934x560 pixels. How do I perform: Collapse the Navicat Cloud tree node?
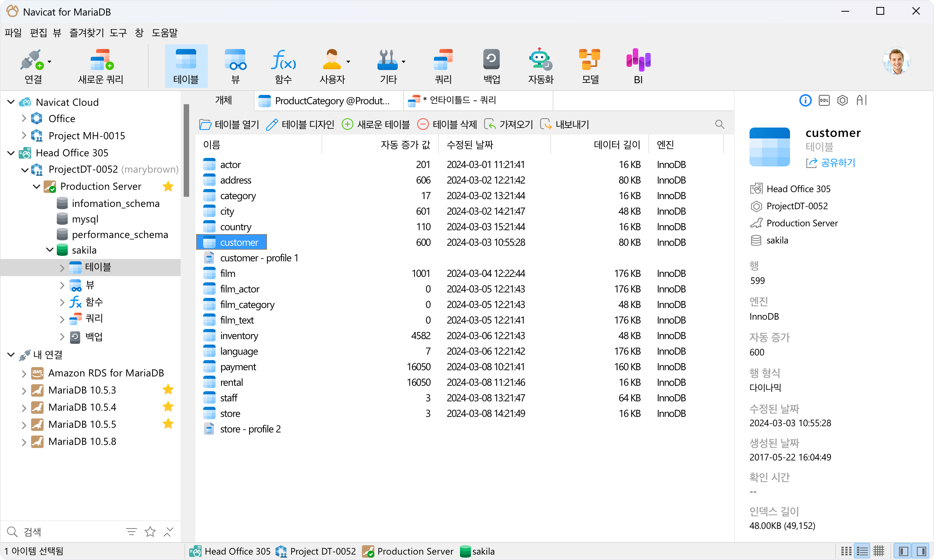(11, 102)
